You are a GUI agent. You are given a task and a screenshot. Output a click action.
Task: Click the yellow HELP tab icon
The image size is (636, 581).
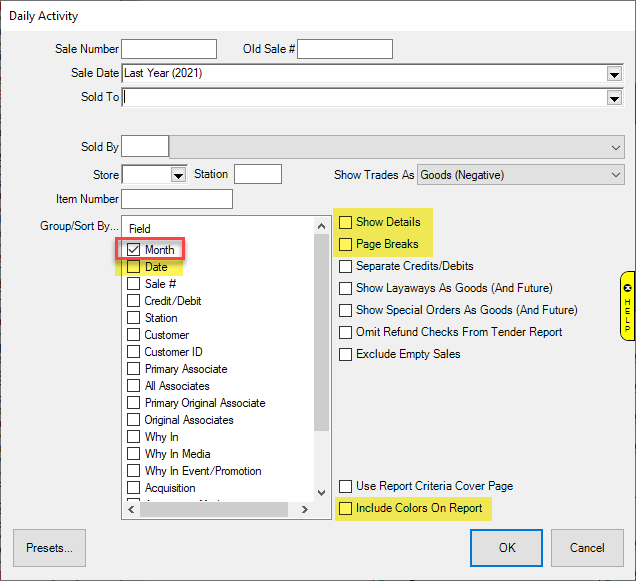(x=627, y=306)
